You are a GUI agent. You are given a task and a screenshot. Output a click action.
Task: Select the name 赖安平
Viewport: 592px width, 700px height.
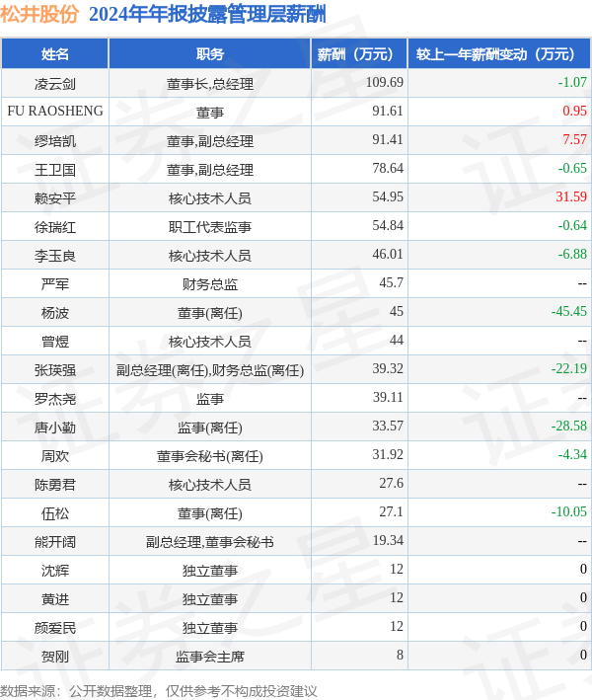55,198
